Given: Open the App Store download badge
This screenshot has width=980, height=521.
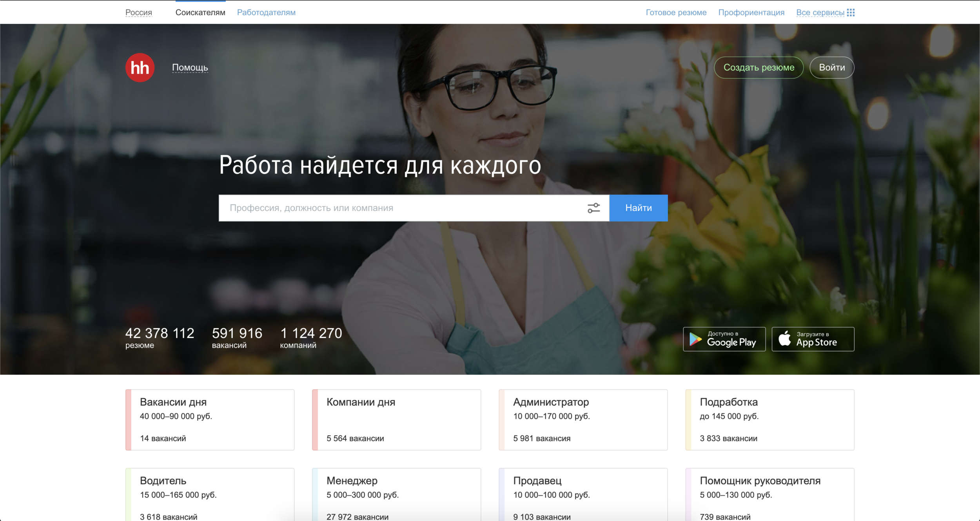Looking at the screenshot, I should pyautogui.click(x=813, y=339).
